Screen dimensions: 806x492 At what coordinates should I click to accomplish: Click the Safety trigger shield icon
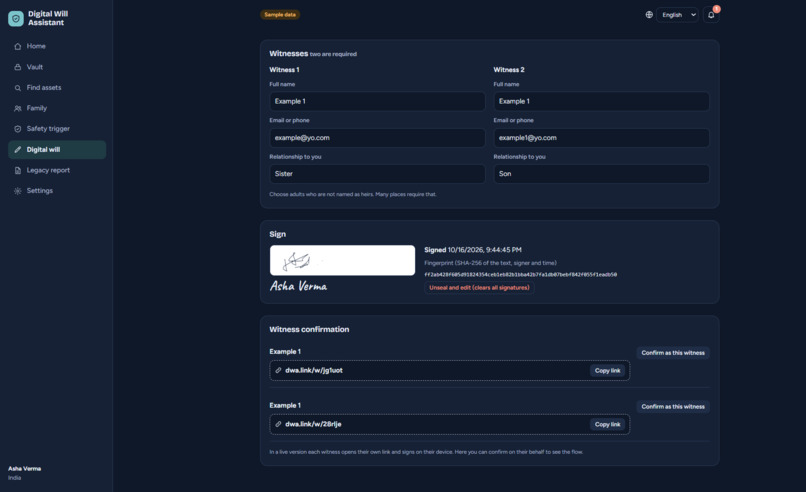pos(17,129)
